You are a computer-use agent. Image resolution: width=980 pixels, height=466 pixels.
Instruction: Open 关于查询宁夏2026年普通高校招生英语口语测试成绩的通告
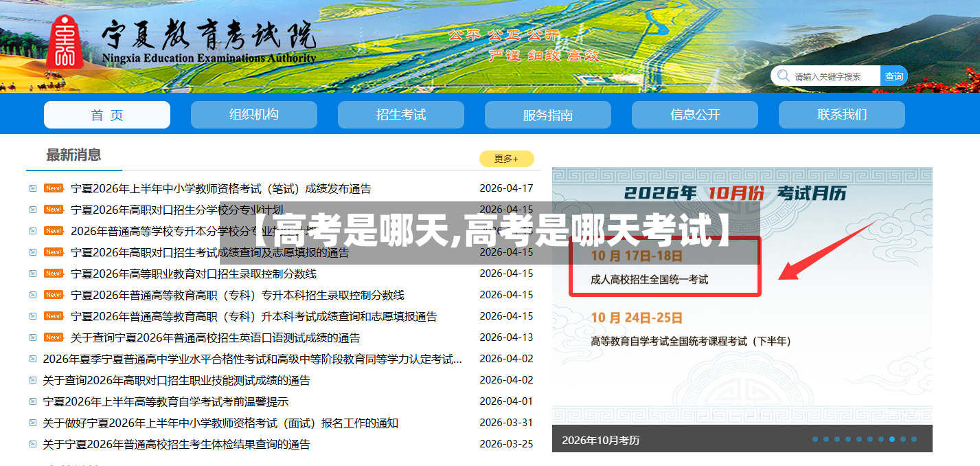216,337
